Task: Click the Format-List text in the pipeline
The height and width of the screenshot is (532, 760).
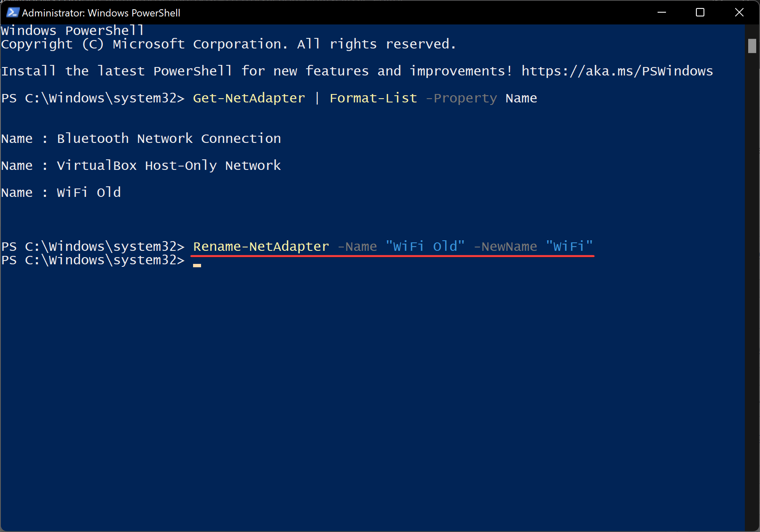Action: pos(373,98)
